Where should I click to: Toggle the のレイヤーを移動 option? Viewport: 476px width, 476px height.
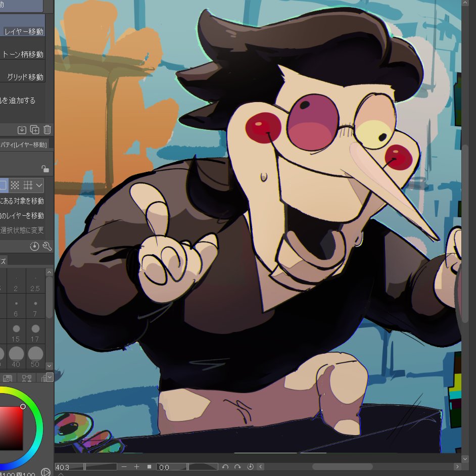click(22, 216)
